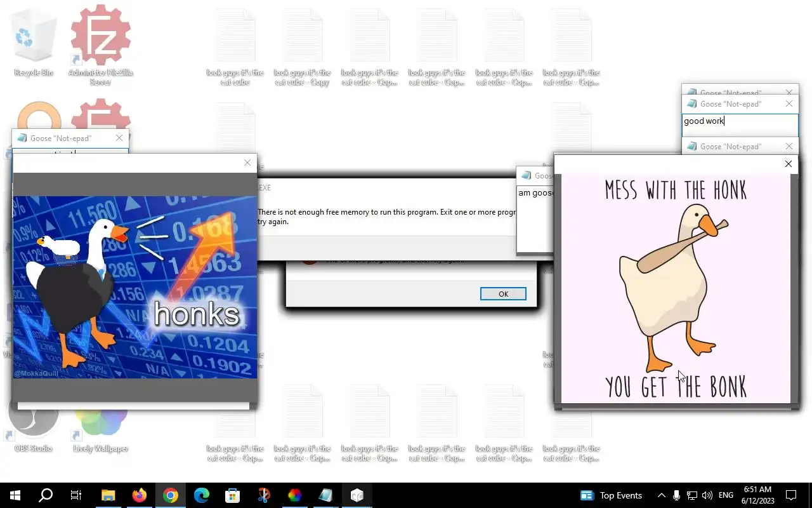Select Administer FileZilla Server desktop shortcut
The width and height of the screenshot is (812, 508).
pyautogui.click(x=100, y=46)
